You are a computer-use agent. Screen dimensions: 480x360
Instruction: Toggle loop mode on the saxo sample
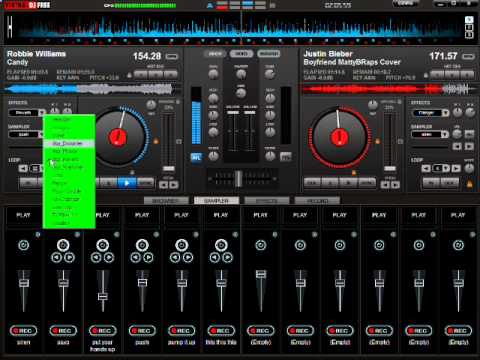(x=63, y=245)
